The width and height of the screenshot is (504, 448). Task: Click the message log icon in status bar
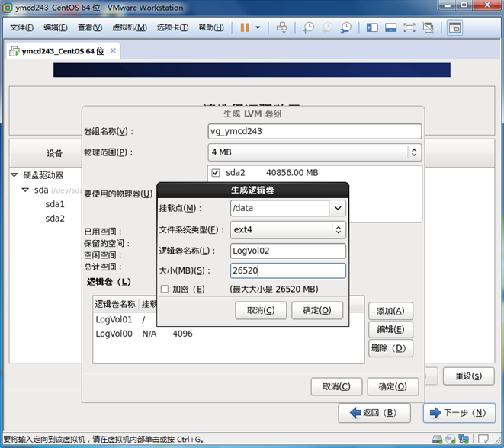coord(483,439)
